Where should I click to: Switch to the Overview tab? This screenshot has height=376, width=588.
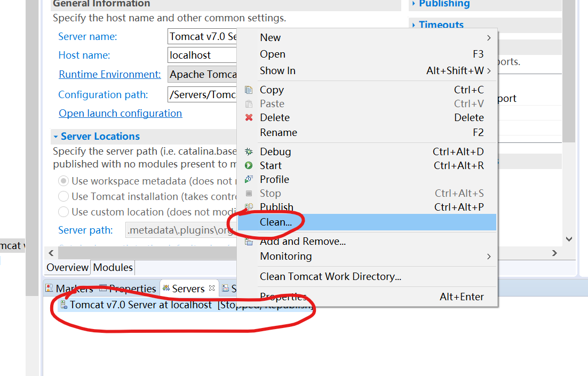68,268
